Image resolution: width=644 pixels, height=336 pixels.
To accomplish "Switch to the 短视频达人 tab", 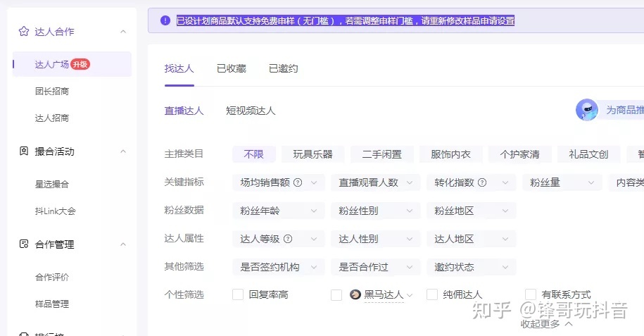I will click(x=251, y=111).
